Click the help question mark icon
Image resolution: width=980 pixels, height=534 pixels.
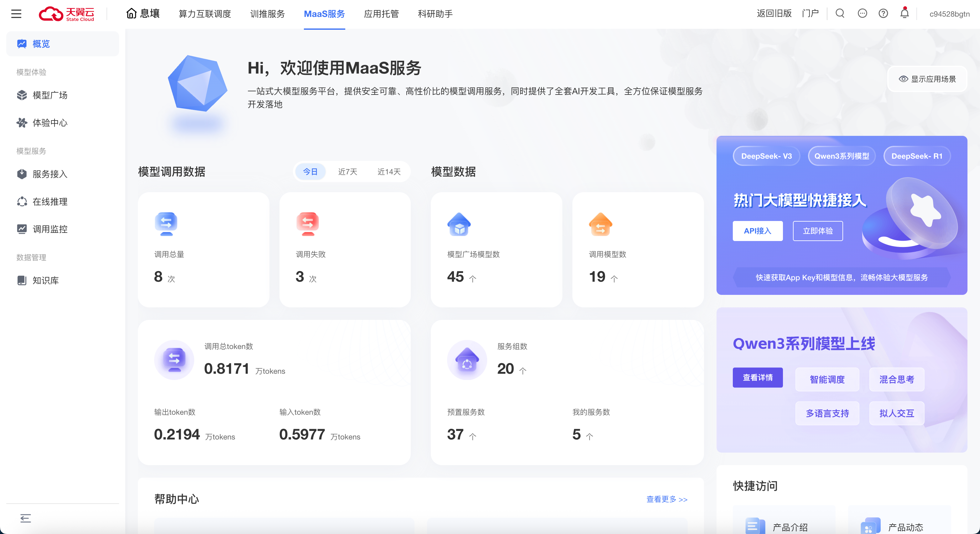click(x=883, y=14)
